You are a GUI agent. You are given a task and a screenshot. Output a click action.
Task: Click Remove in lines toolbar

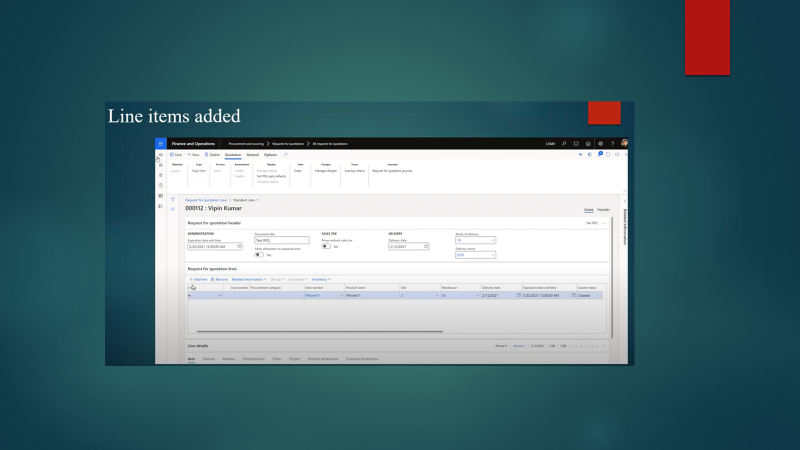coord(219,280)
